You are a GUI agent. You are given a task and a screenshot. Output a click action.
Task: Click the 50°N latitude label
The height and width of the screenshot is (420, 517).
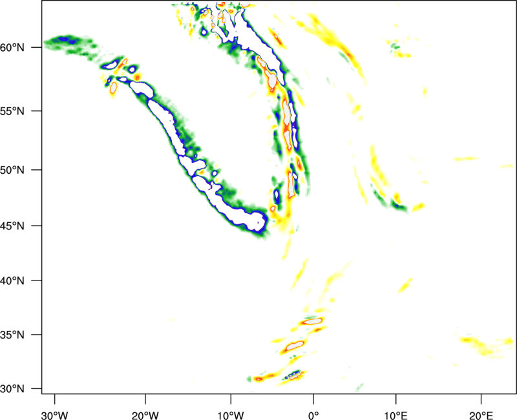(x=12, y=171)
